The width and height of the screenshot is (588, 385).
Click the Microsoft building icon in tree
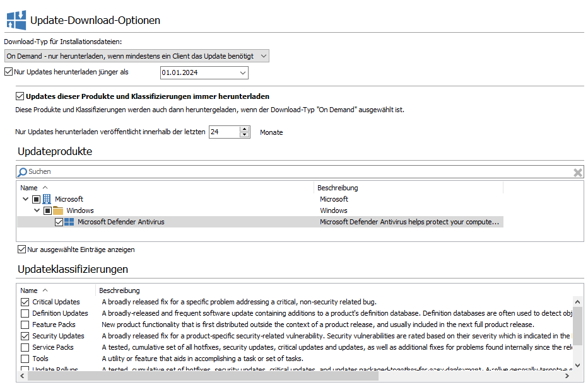pyautogui.click(x=47, y=199)
